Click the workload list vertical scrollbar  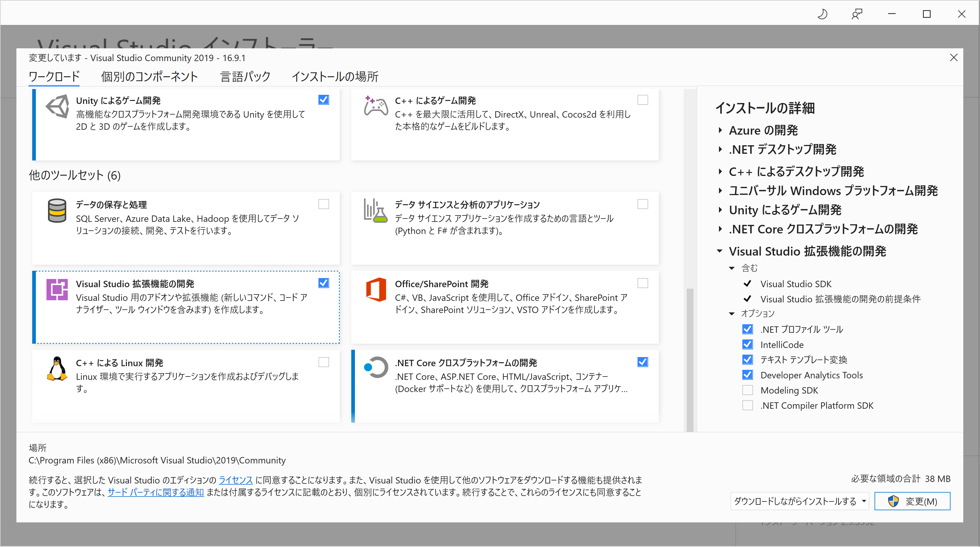coord(690,360)
